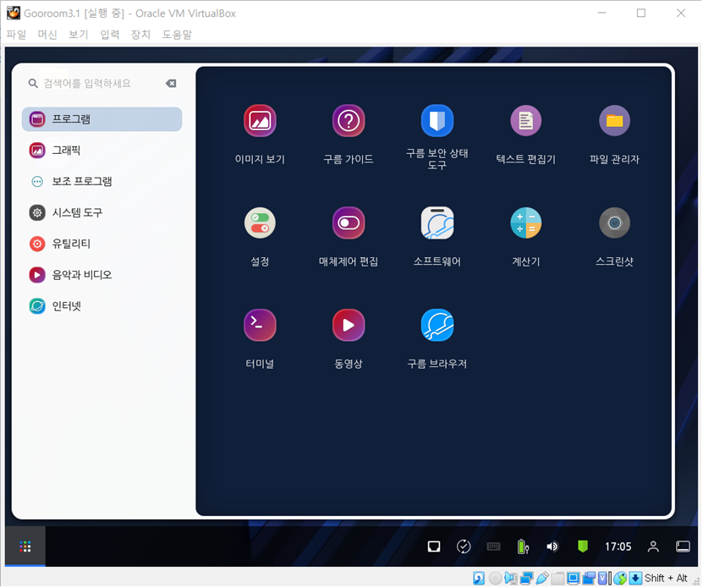Select the 인터넷 category
The width and height of the screenshot is (703, 588).
pyautogui.click(x=102, y=306)
